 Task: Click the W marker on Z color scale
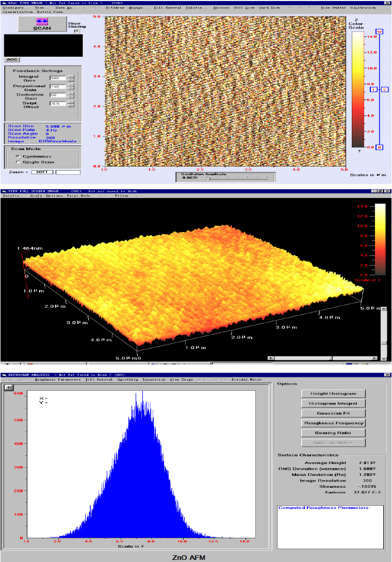point(380,31)
